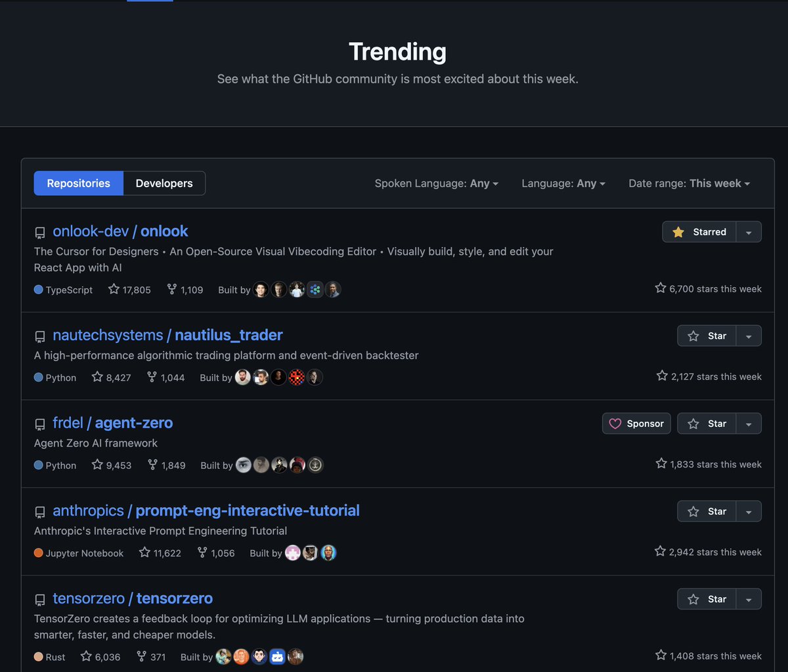788x672 pixels.
Task: Open nautilus_trader forks count 1,044
Action: coord(165,378)
